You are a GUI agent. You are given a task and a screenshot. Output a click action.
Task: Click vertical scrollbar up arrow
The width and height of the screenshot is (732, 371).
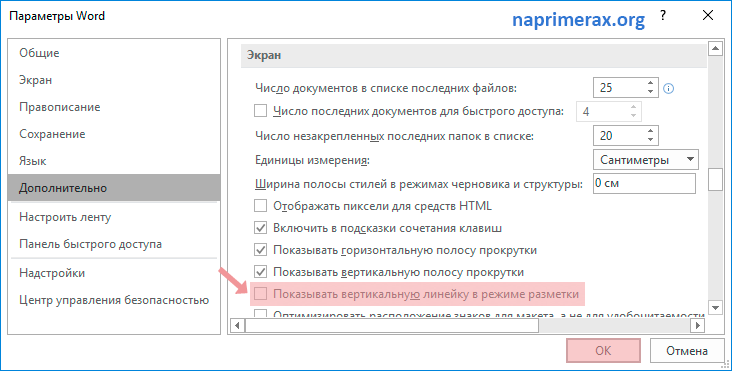(715, 49)
